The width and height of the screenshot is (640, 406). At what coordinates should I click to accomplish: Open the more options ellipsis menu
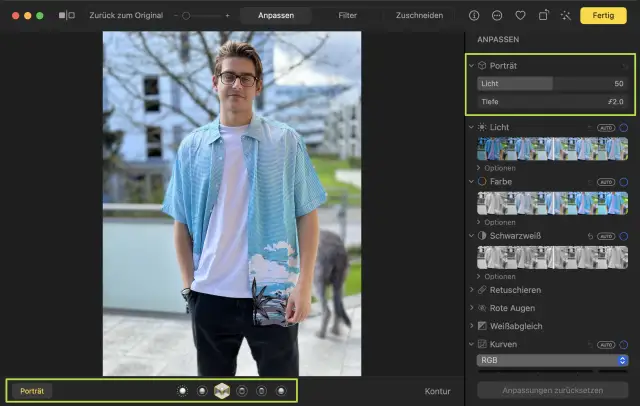pyautogui.click(x=496, y=16)
